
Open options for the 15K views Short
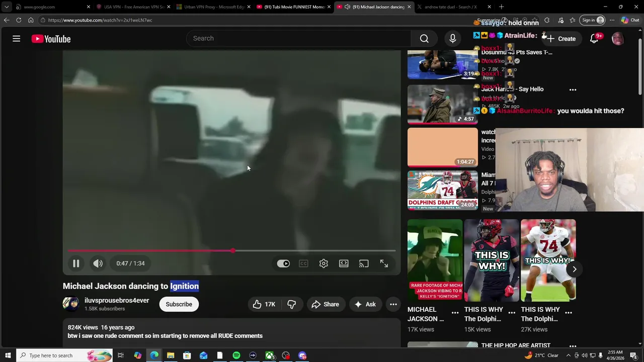512,313
